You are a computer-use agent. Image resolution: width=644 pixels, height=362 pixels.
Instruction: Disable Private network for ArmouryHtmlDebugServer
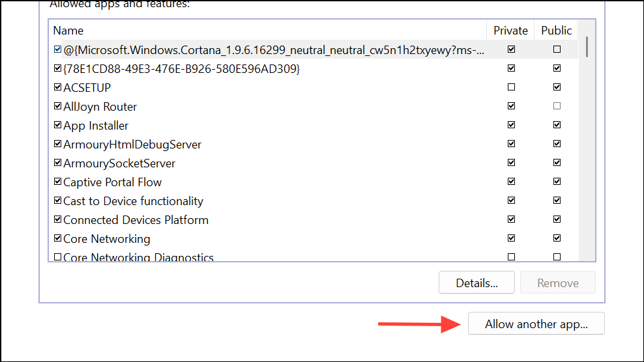511,144
